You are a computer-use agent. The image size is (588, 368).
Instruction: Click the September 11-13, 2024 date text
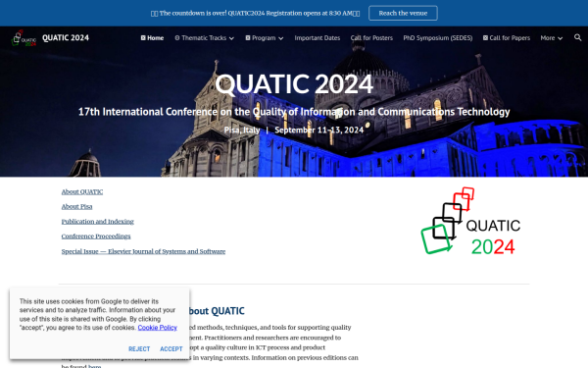coord(319,130)
